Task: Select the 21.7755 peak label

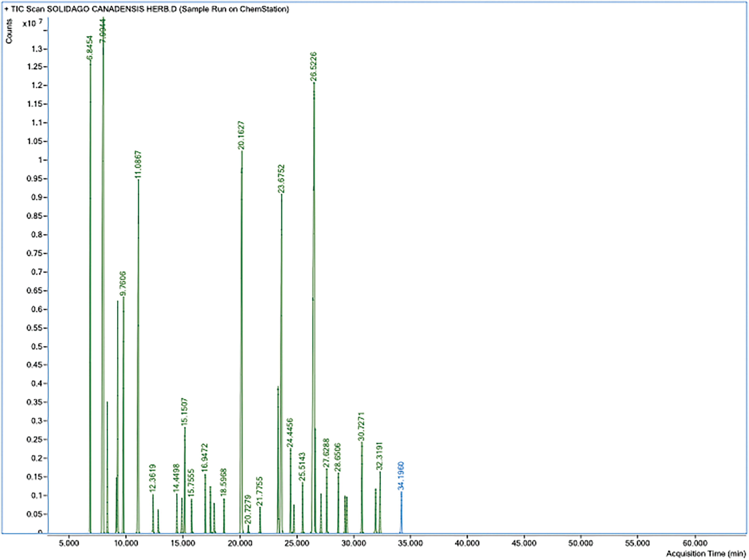Action: coord(260,492)
